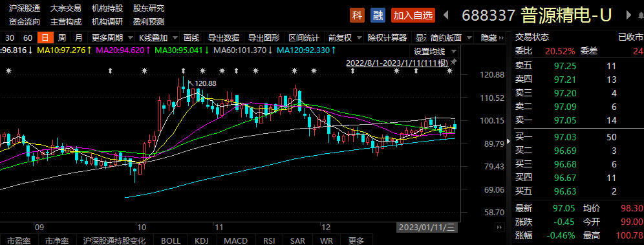The height and width of the screenshot is (245, 644).
Task: Open the 更多周期 dropdown
Action: pos(112,38)
